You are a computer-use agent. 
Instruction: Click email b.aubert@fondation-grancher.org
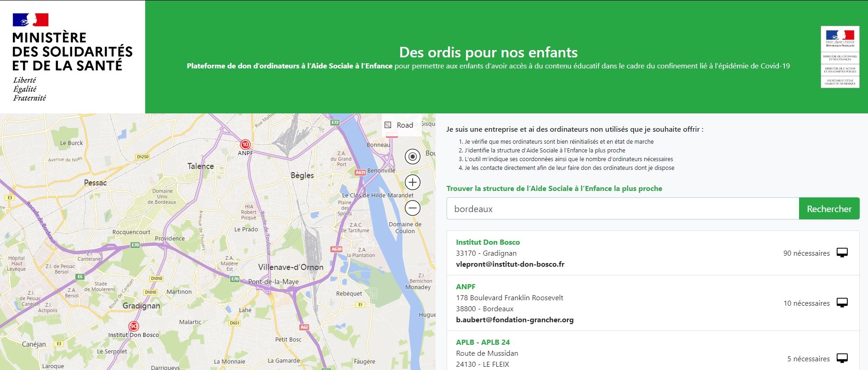tap(515, 320)
